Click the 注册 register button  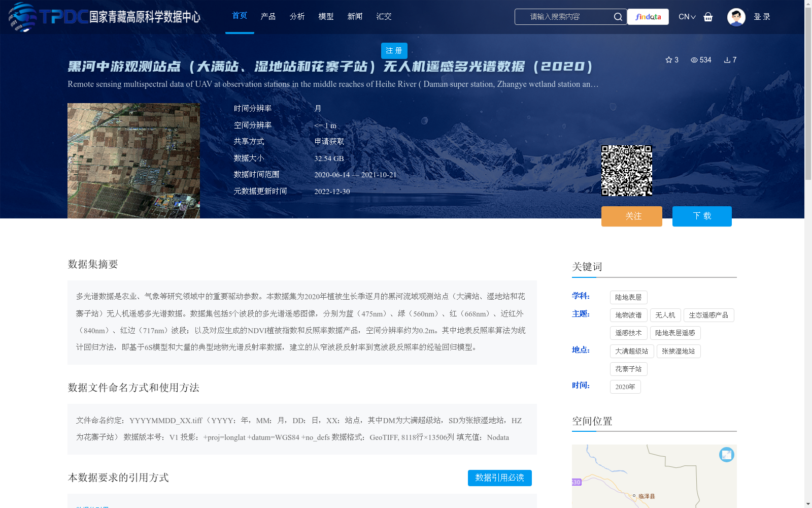click(394, 51)
